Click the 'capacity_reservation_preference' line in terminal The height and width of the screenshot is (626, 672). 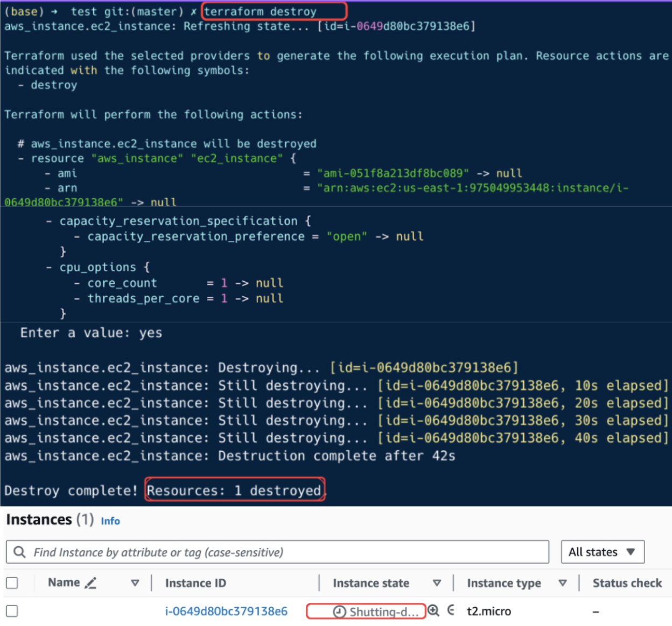[x=248, y=237]
